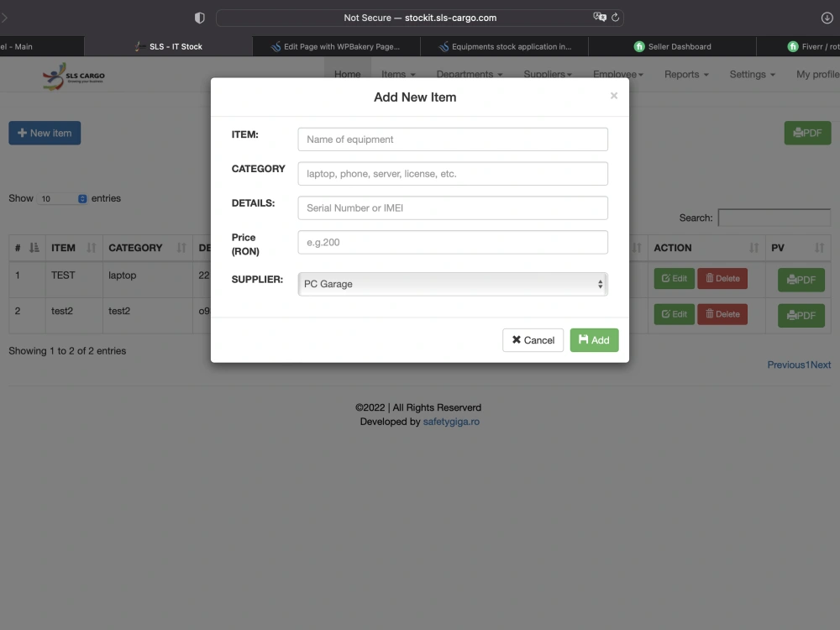This screenshot has height=630, width=840.
Task: Sort table by # column
Action: [27, 248]
